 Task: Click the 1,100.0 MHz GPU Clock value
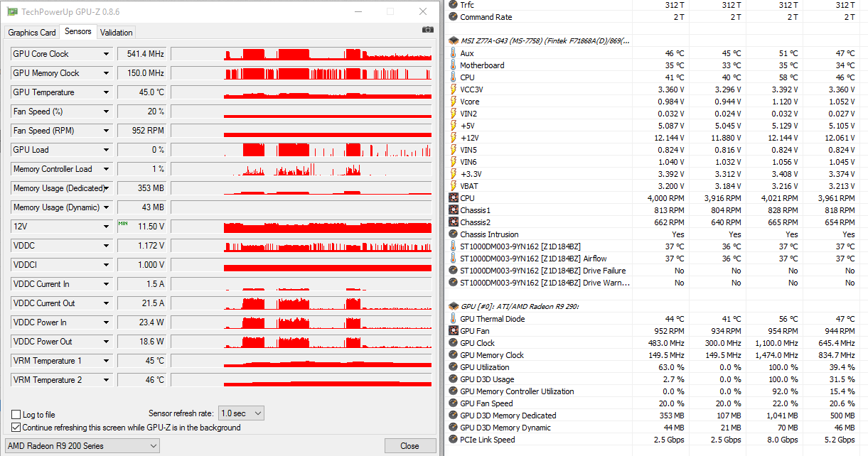click(x=775, y=343)
